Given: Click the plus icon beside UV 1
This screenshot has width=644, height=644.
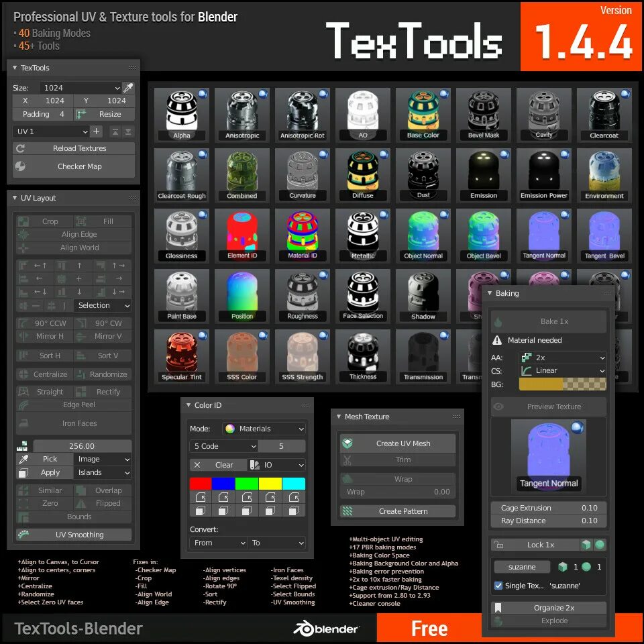Looking at the screenshot, I should pyautogui.click(x=96, y=131).
